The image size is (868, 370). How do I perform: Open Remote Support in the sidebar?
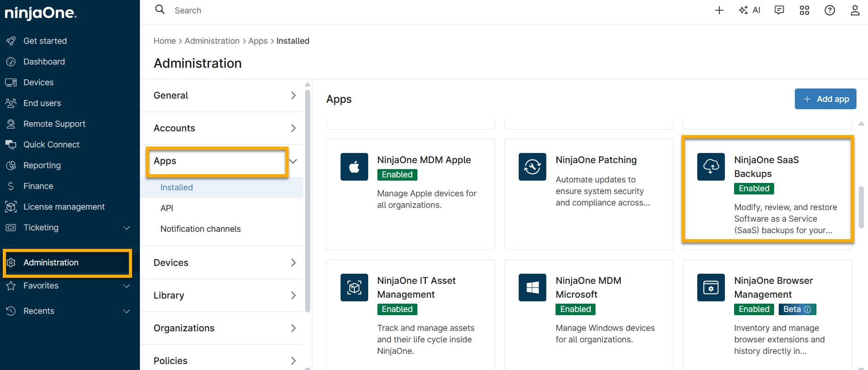point(54,124)
